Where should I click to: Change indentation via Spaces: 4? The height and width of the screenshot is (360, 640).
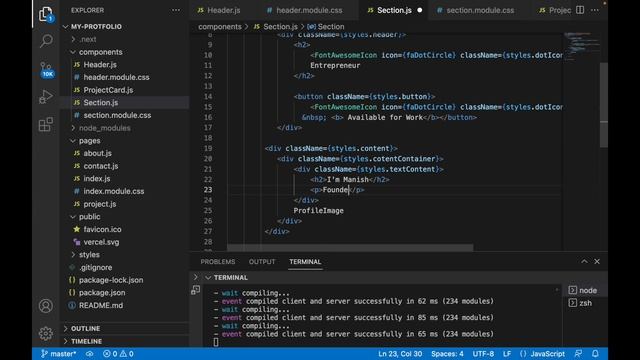point(447,353)
